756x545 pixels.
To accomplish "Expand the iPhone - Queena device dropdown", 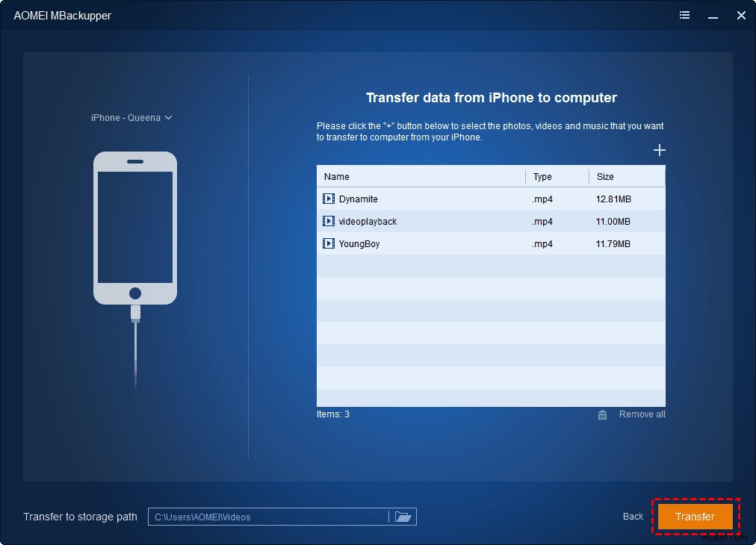I will [167, 117].
